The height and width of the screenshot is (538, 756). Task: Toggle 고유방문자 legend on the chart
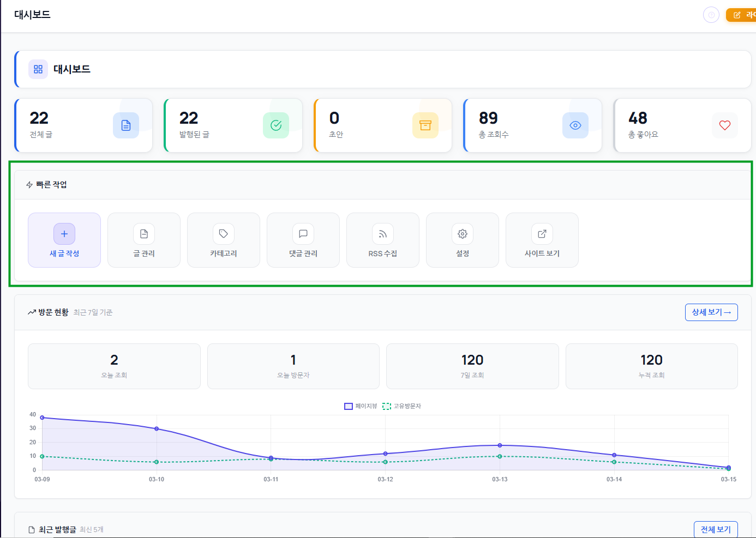(x=402, y=406)
